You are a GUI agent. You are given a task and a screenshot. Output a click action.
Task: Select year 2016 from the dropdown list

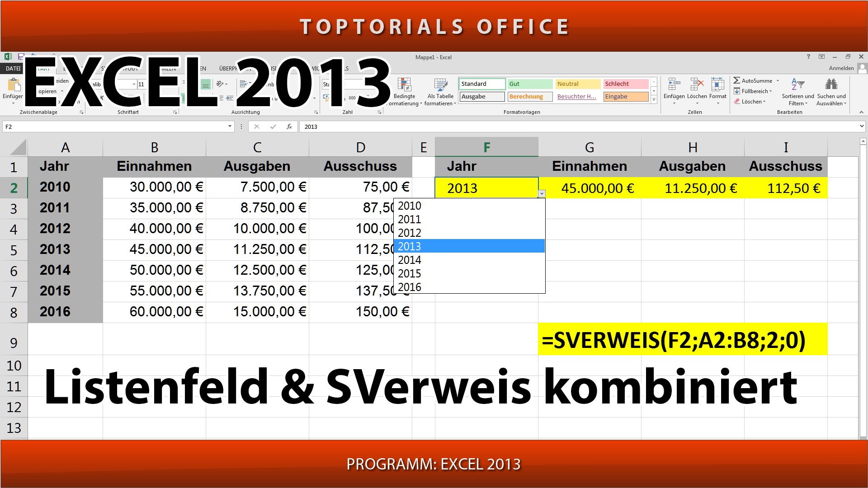coord(410,287)
